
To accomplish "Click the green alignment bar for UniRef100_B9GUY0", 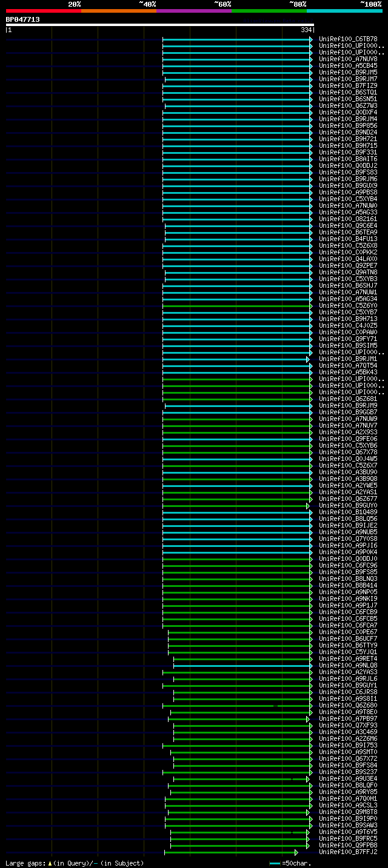I will pos(235,506).
